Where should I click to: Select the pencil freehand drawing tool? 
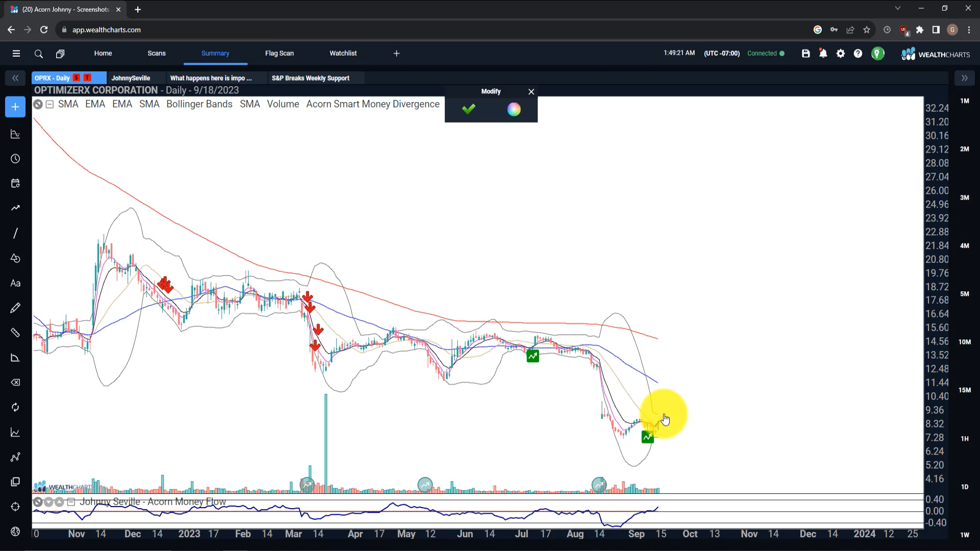pos(15,308)
